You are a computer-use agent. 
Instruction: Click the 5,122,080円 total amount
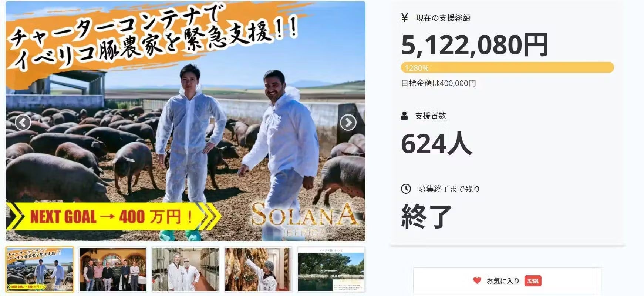[475, 45]
